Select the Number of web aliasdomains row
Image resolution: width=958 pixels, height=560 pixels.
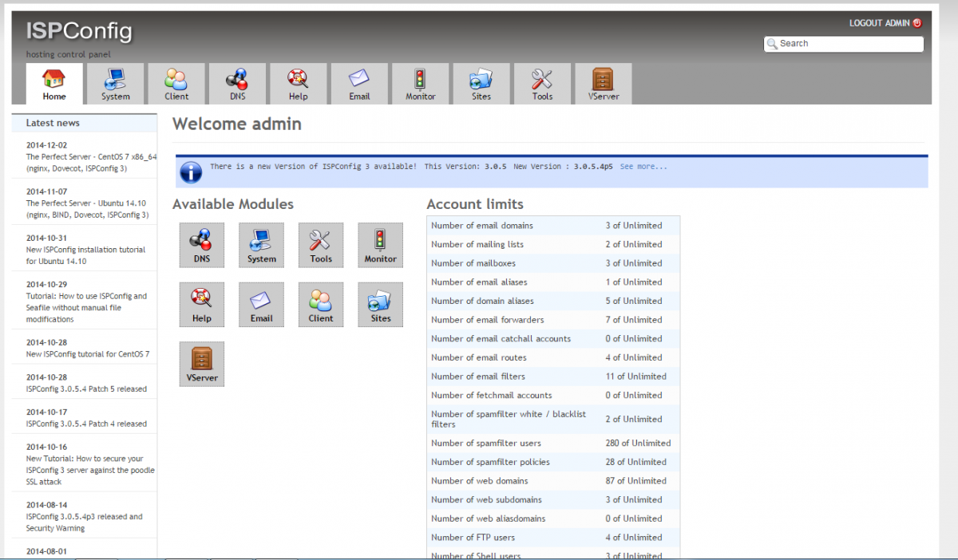tap(553, 519)
